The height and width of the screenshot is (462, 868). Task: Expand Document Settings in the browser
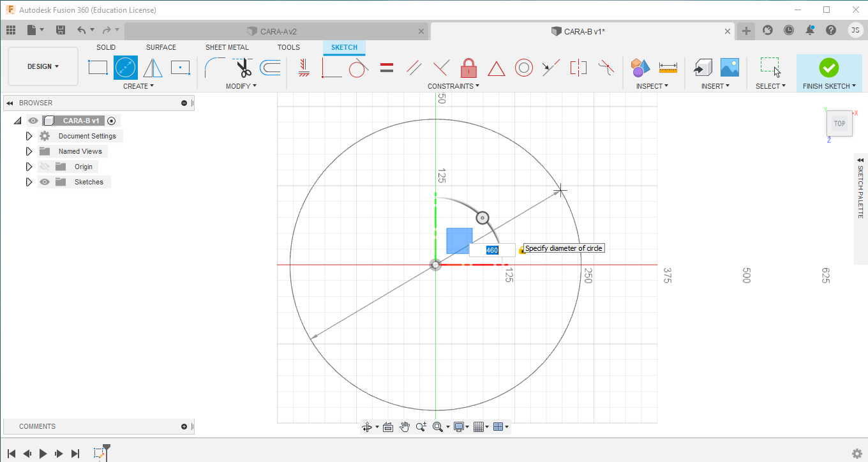click(x=29, y=136)
